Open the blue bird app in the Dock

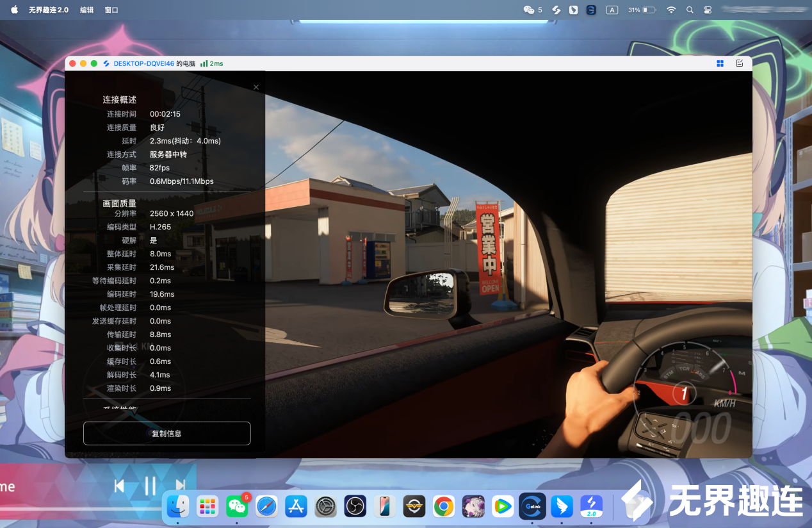click(562, 506)
